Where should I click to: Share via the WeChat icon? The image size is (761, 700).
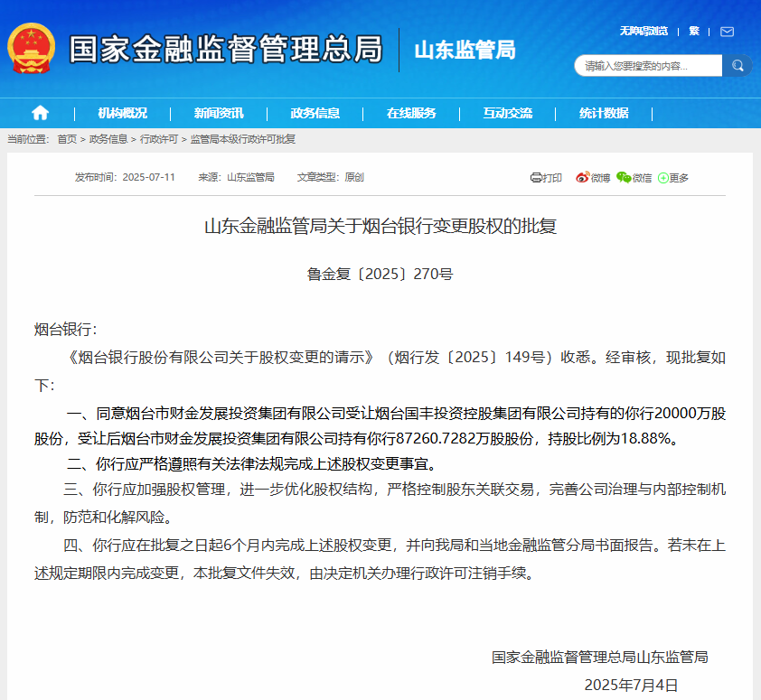[624, 178]
